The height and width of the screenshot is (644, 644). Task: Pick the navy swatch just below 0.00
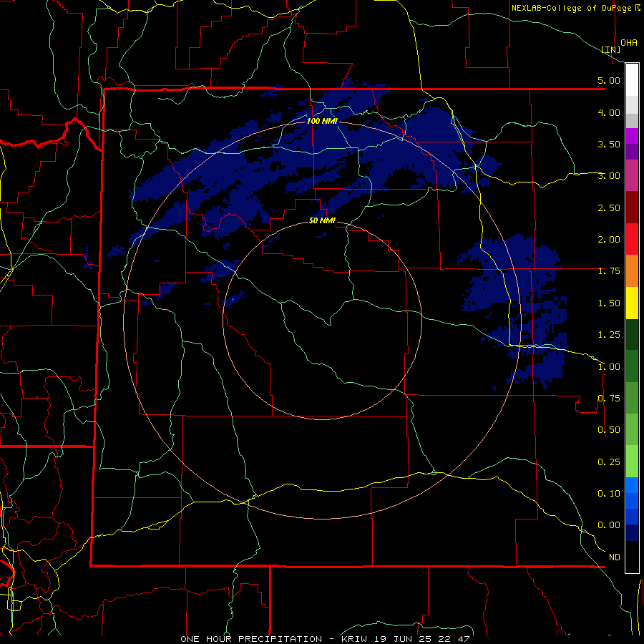[632, 533]
